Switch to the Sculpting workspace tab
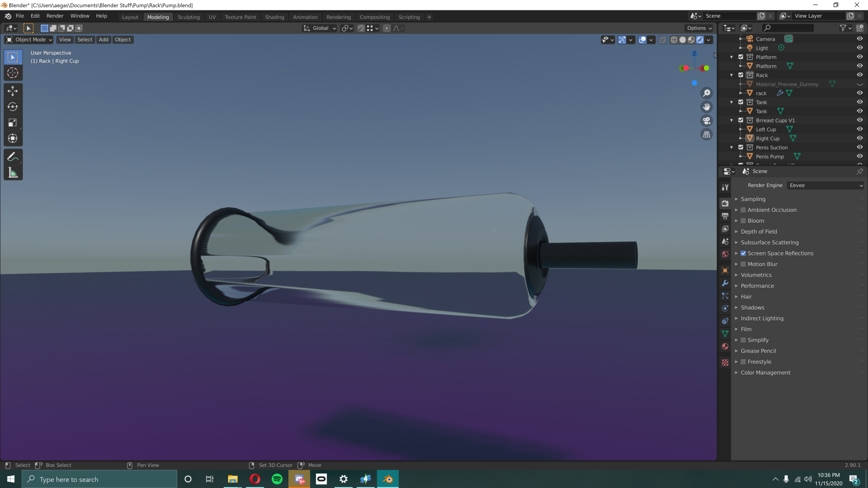This screenshot has width=868, height=488. coord(189,17)
